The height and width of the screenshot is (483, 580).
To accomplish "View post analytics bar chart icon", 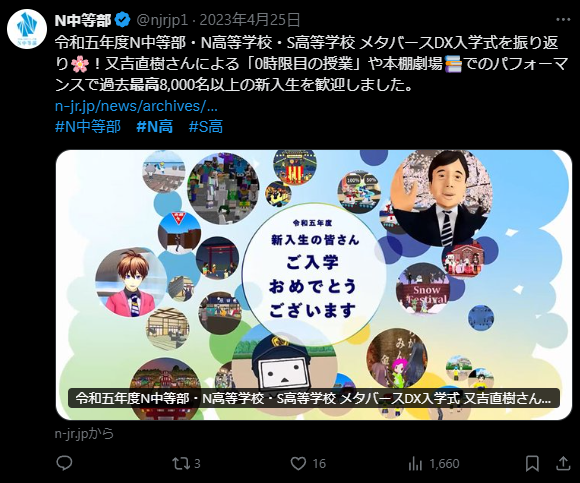I will (x=415, y=464).
